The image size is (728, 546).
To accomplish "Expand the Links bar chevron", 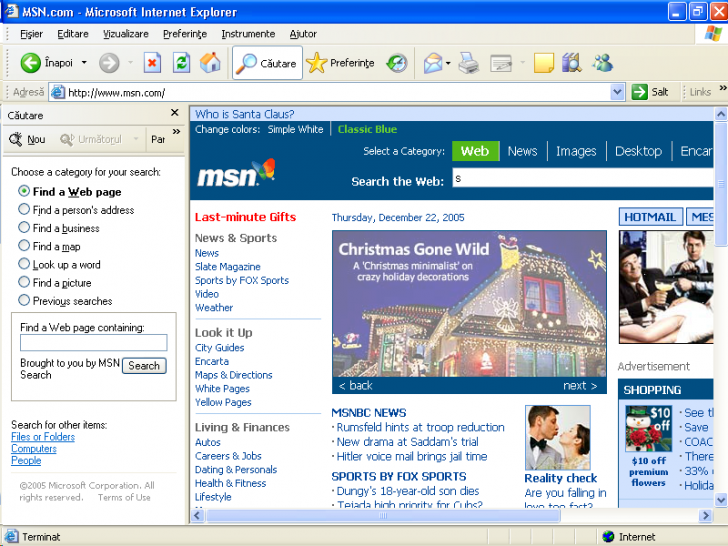I will [723, 88].
